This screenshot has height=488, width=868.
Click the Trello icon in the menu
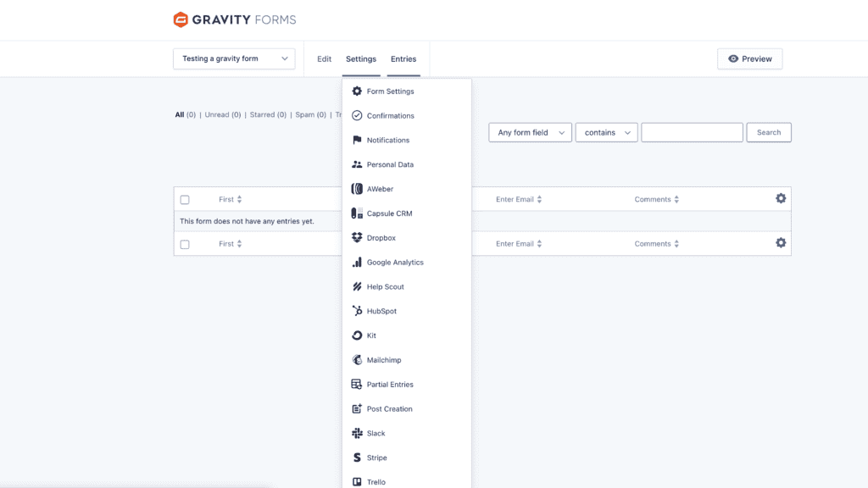357,482
